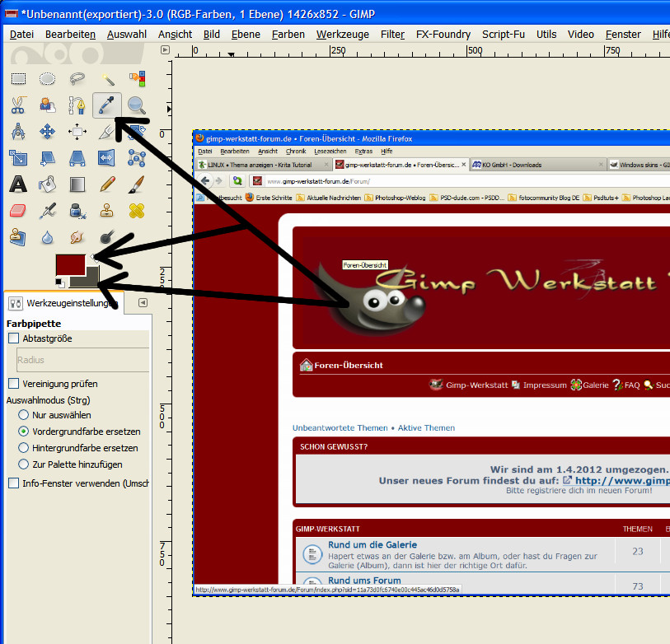Choose Hintergrundfarbe ersetzen radio option
The width and height of the screenshot is (670, 644).
tap(24, 448)
